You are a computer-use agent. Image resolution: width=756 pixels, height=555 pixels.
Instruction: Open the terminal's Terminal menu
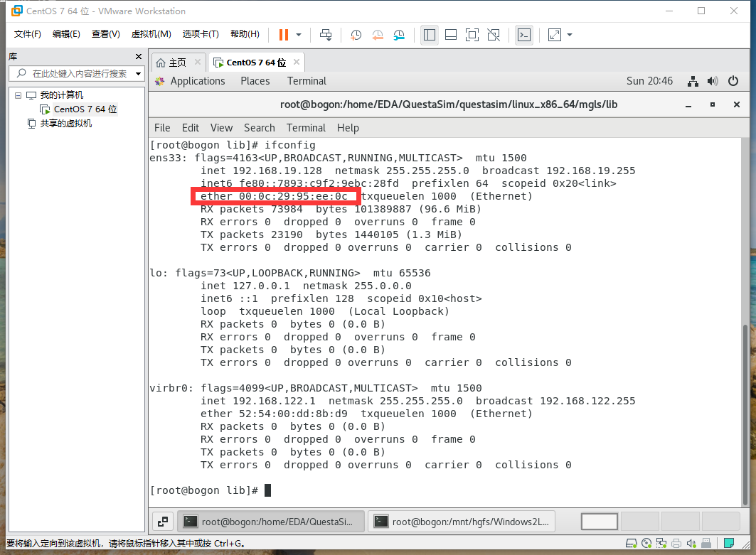(306, 128)
